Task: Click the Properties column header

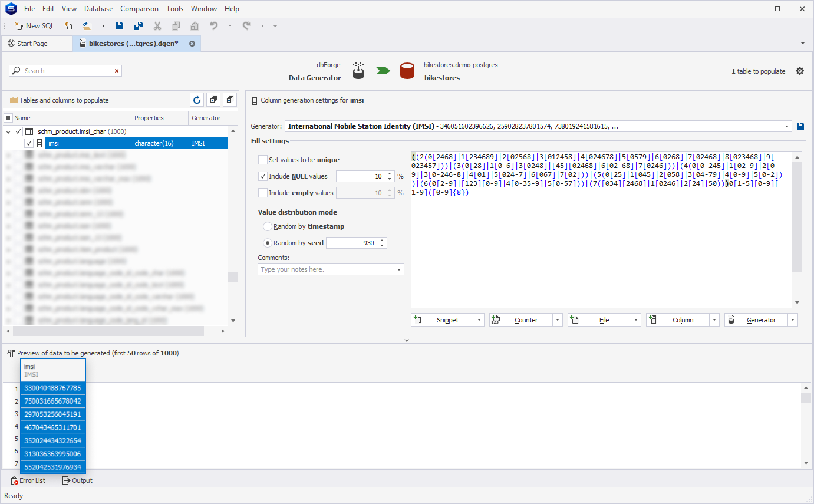Action: coord(159,118)
